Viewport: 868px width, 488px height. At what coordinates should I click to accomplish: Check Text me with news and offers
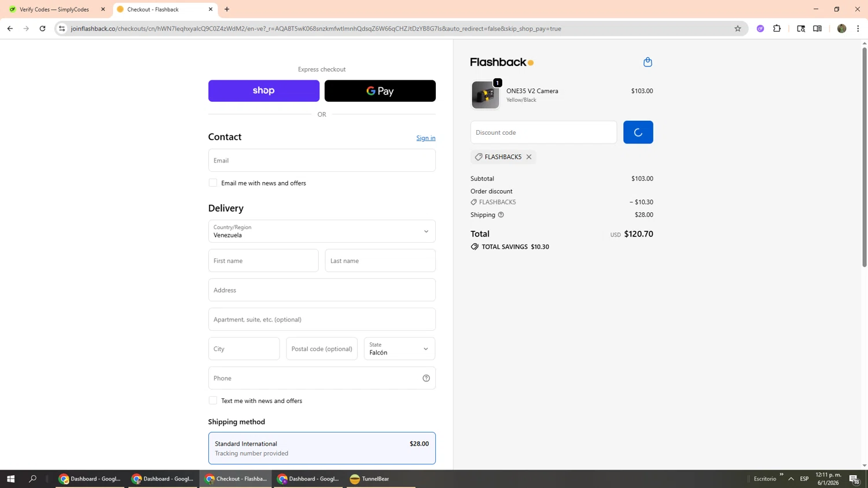(213, 400)
